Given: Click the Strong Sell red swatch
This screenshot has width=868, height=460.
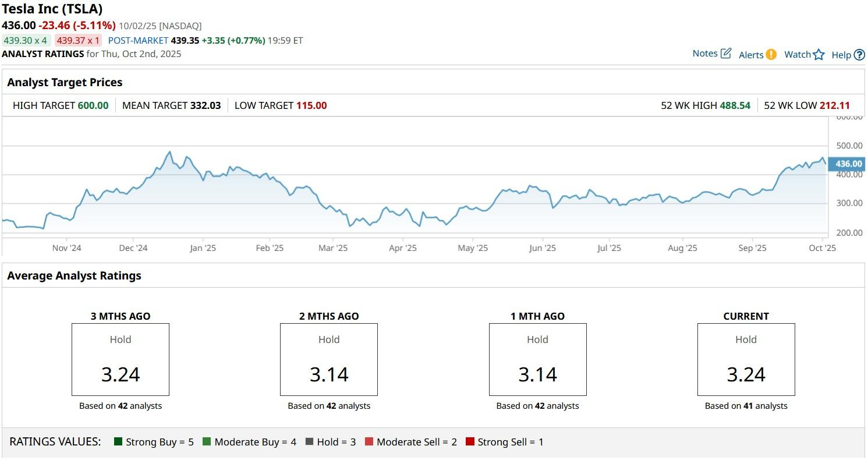Looking at the screenshot, I should pyautogui.click(x=470, y=442).
